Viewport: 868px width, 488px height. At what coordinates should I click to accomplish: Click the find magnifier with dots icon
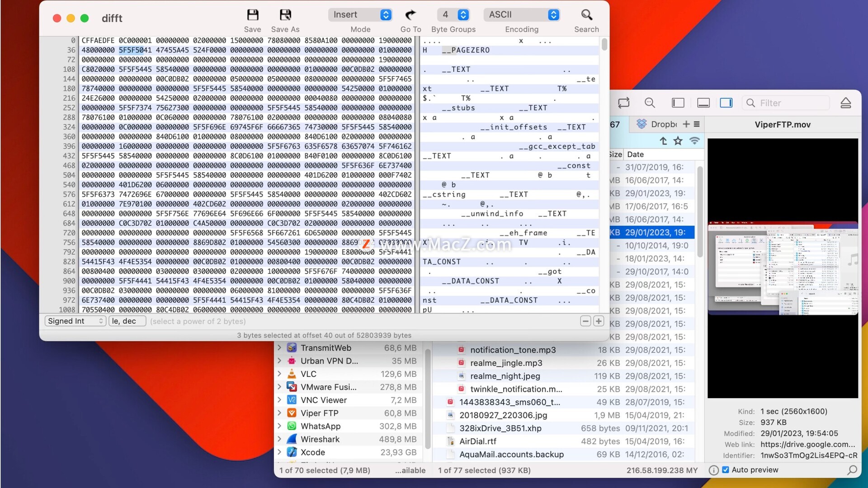pos(650,103)
